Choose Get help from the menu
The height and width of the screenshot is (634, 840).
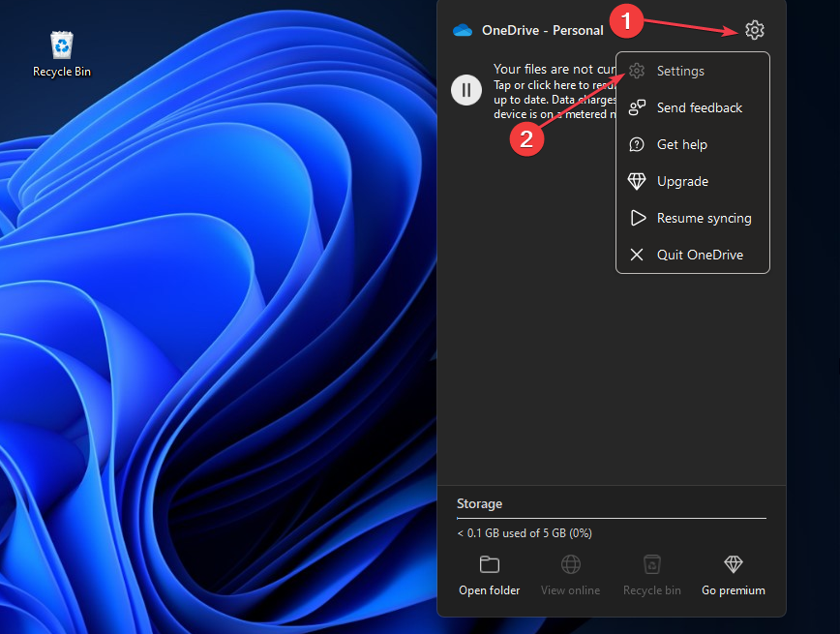tap(682, 144)
